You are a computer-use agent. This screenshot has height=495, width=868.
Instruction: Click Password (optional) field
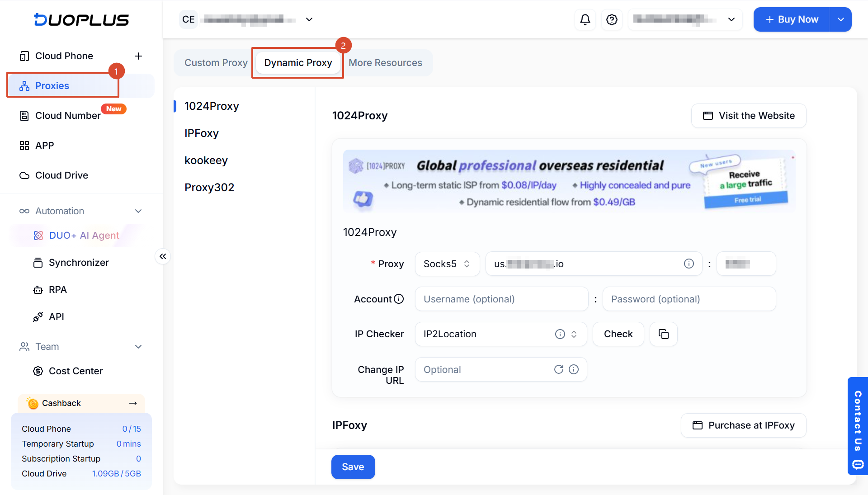coord(689,299)
